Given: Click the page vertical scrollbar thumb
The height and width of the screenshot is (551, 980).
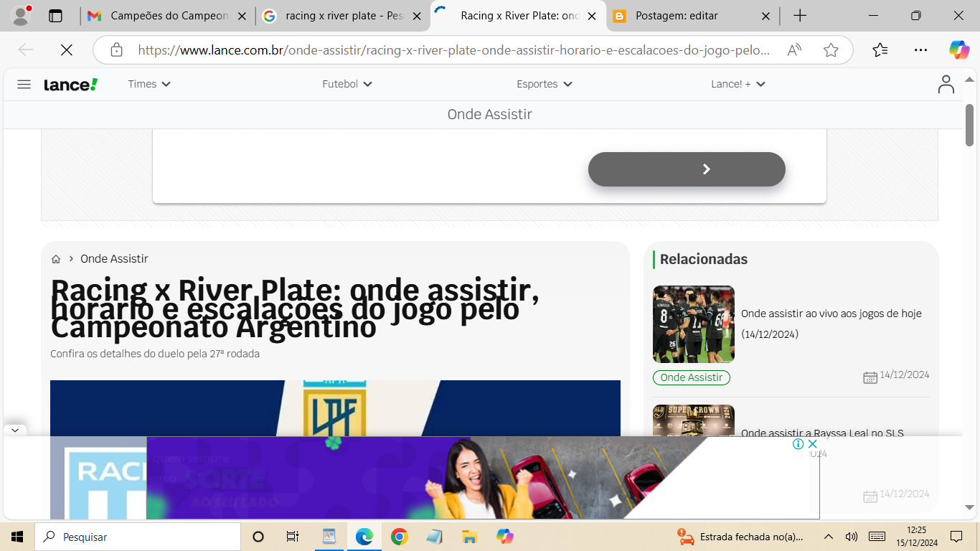Looking at the screenshot, I should click(x=969, y=125).
